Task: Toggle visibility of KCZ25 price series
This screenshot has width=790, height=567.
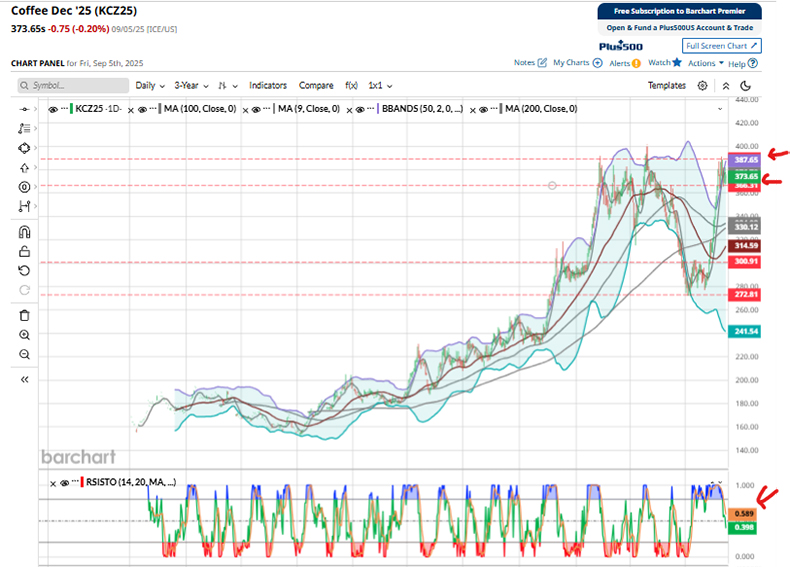Action: (x=54, y=108)
